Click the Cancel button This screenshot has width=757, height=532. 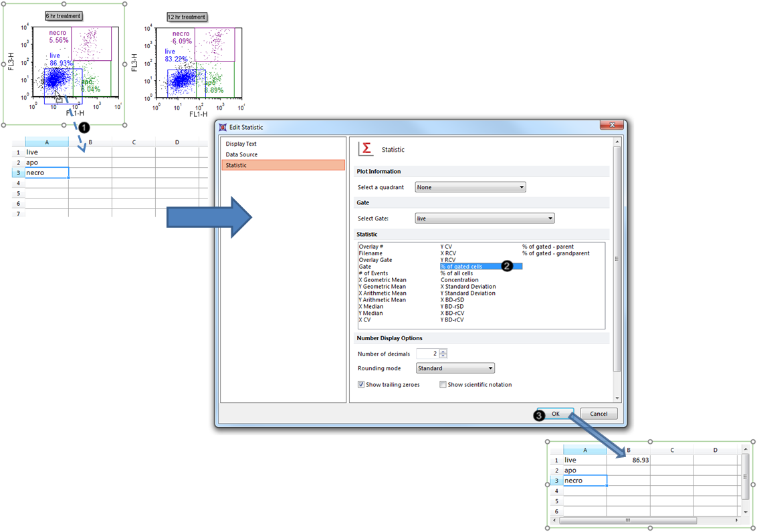pos(598,414)
